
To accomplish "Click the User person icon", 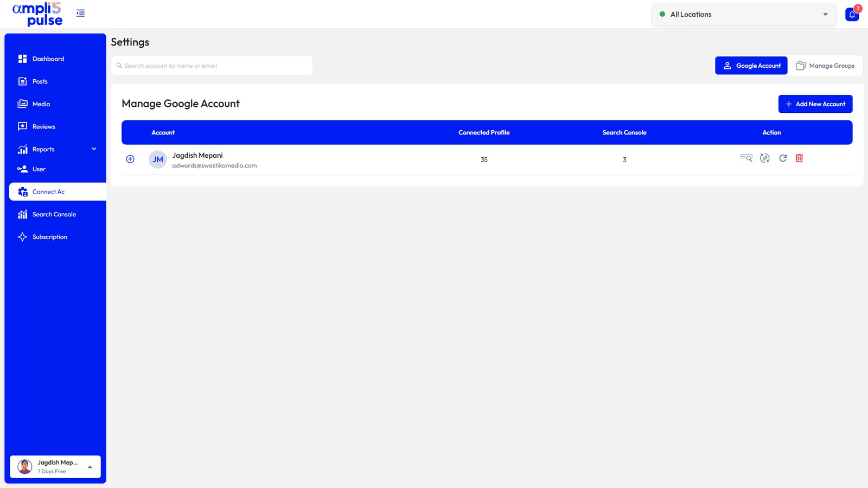I will point(22,169).
